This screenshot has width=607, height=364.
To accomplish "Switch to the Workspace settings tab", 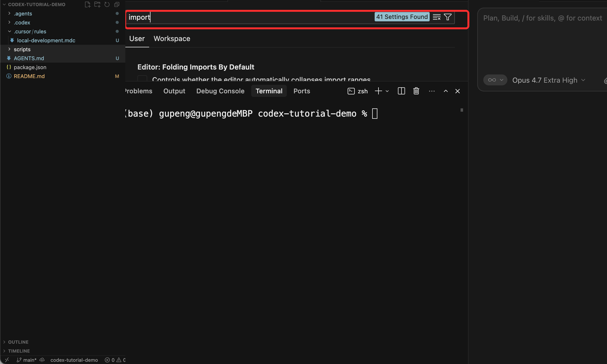I will [172, 39].
